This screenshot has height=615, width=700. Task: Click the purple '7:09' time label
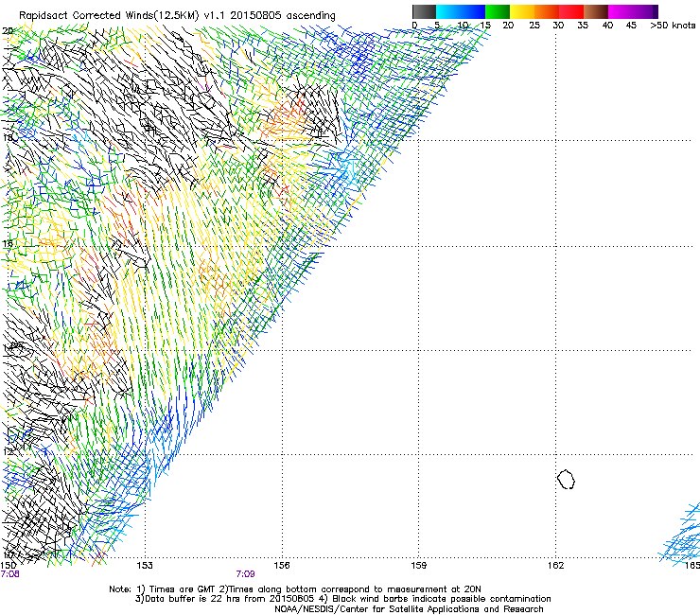(x=246, y=574)
